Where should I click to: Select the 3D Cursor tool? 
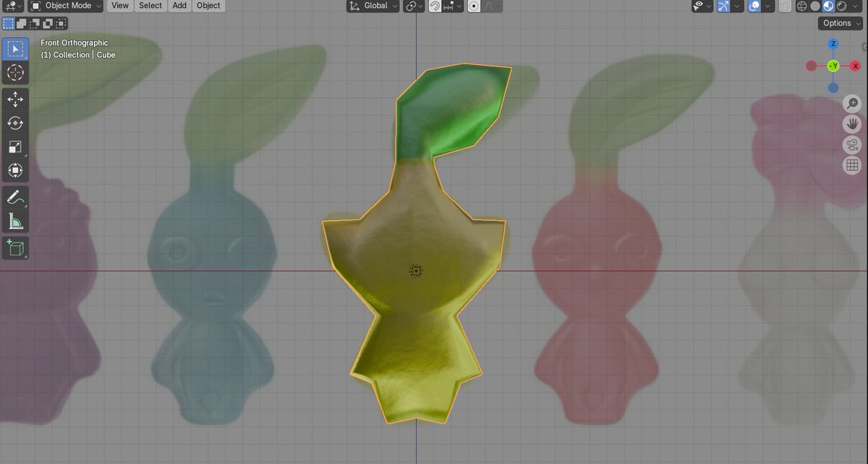[15, 72]
